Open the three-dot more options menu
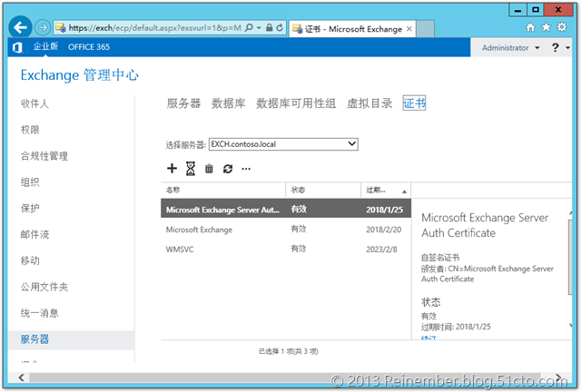Image resolution: width=581 pixels, height=392 pixels. [246, 169]
